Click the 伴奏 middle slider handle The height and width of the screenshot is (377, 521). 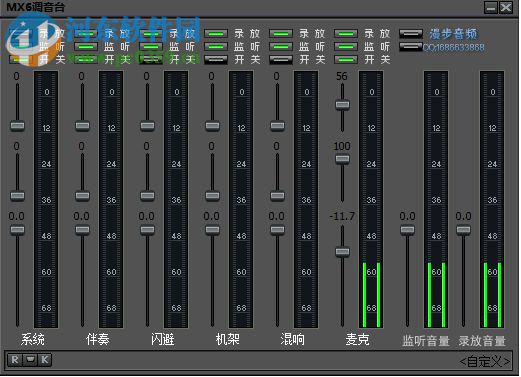coord(82,196)
